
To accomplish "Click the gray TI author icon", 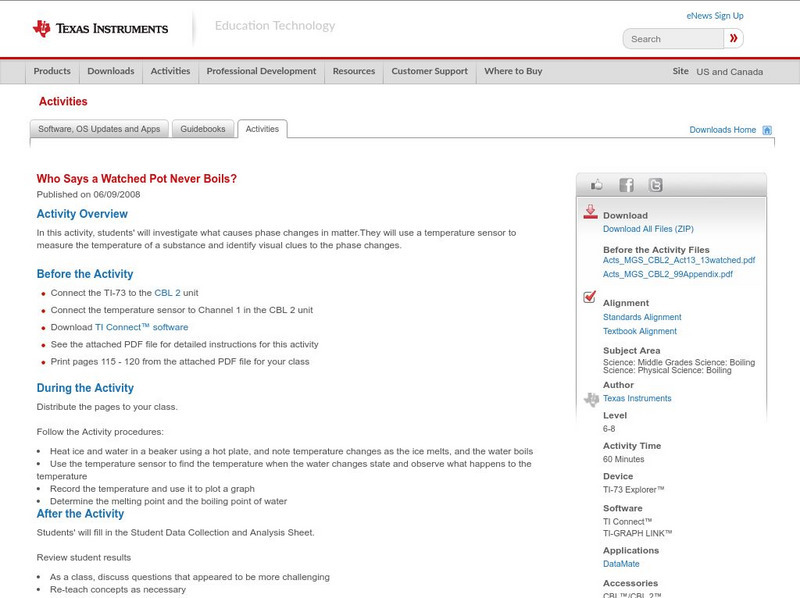I will click(x=591, y=399).
